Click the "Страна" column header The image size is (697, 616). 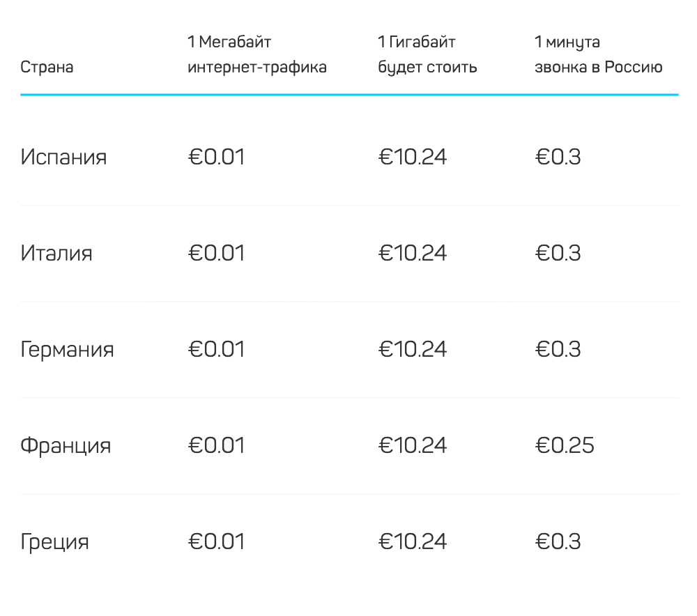coord(47,68)
